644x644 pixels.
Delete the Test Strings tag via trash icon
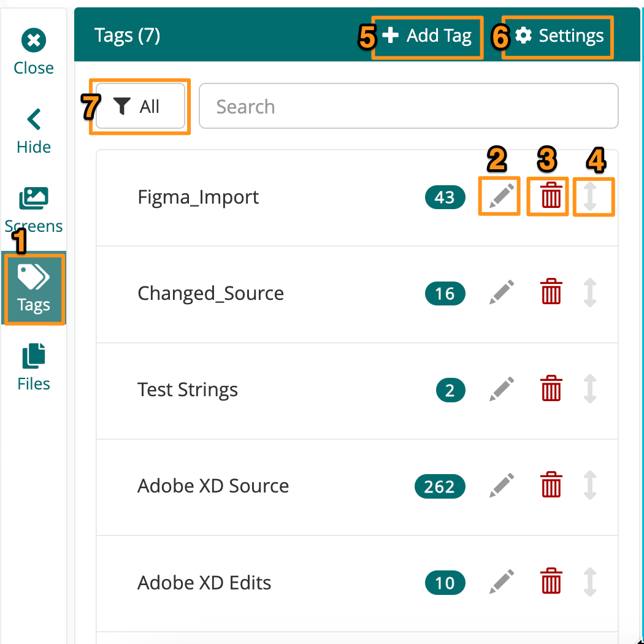(x=551, y=389)
